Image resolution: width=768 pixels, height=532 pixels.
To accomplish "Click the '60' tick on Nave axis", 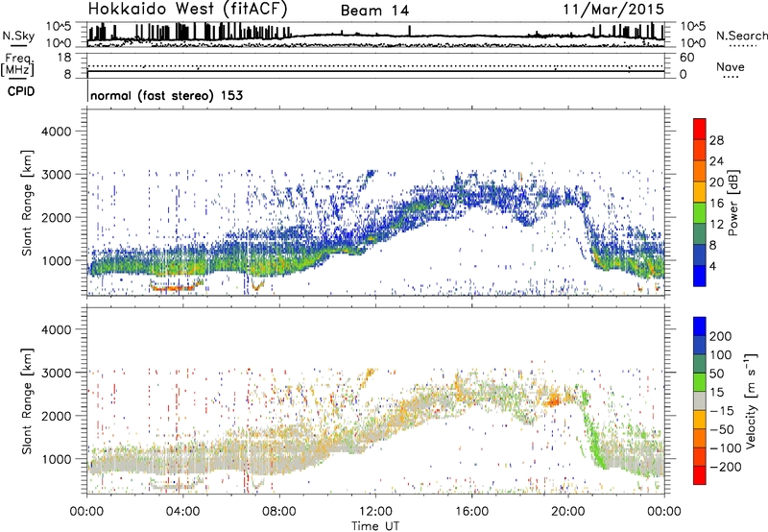I will [x=686, y=58].
